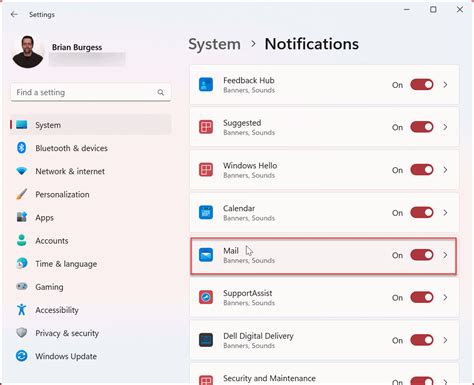This screenshot has width=474, height=385.
Task: Turn off Feedback Hub notifications toggle
Action: coord(422,85)
